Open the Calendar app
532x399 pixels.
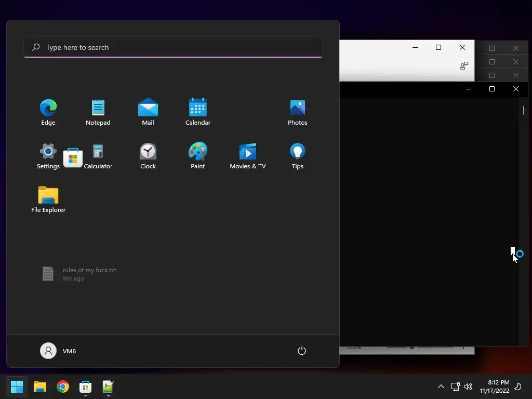point(198,112)
